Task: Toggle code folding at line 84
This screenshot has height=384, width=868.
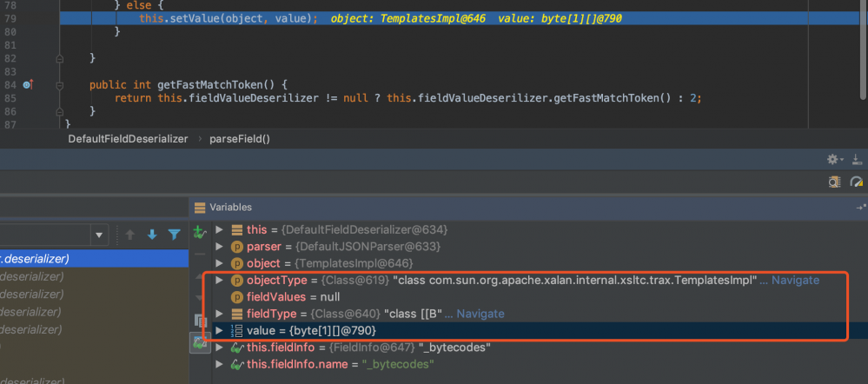Action: 60,85
